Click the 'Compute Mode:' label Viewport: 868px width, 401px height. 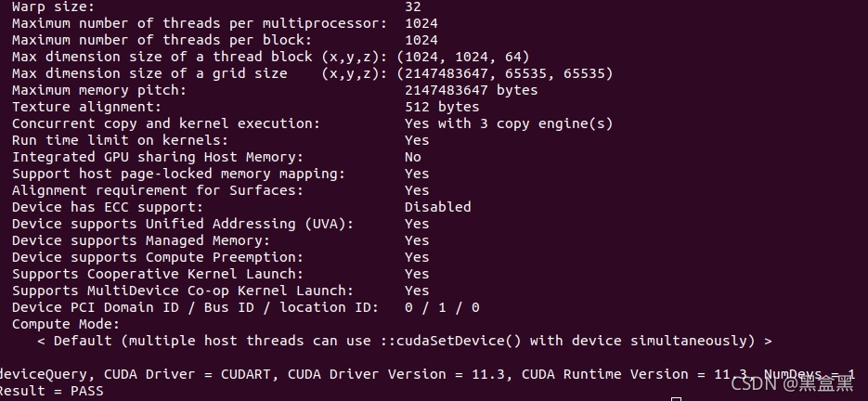coord(66,324)
